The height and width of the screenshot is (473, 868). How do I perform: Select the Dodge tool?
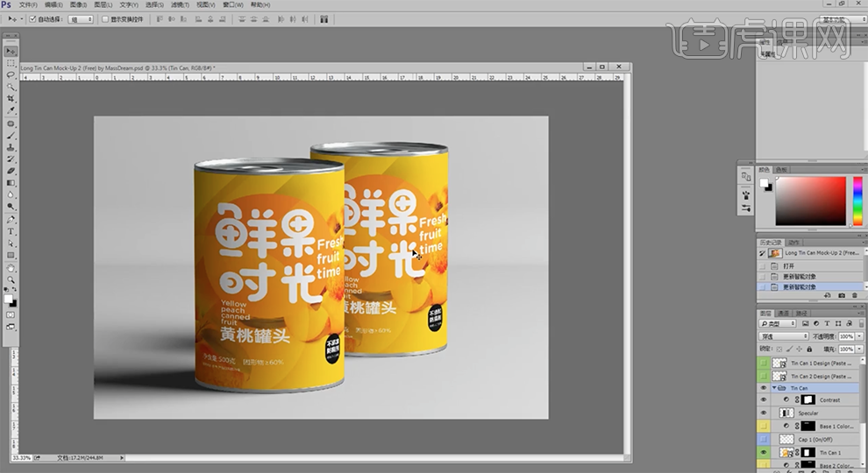click(11, 207)
